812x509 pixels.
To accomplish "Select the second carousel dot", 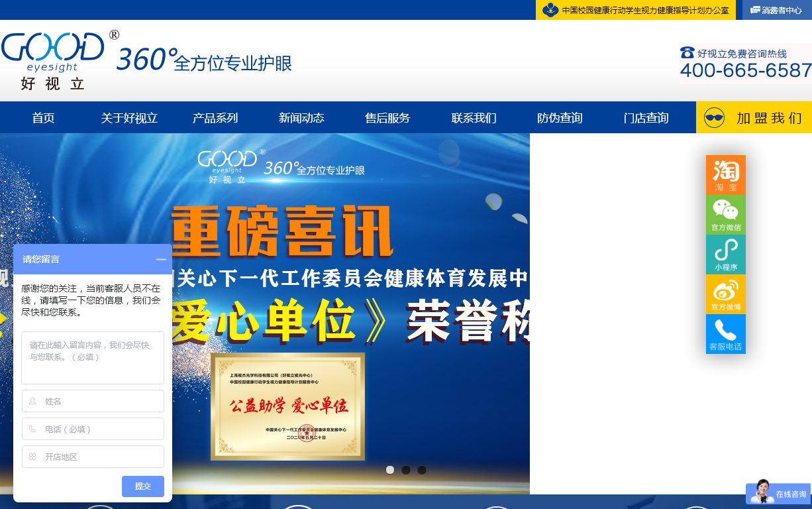I will [406, 470].
